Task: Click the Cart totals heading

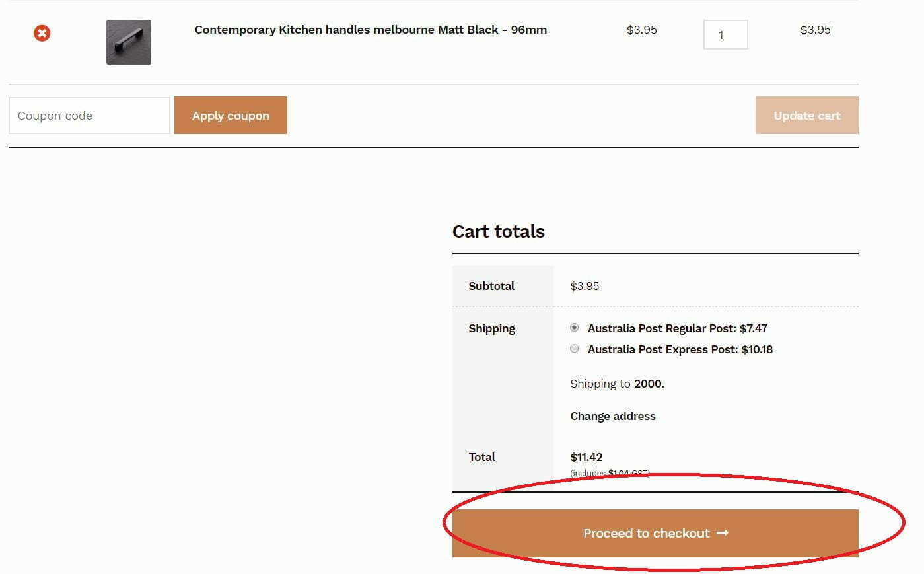Action: pos(499,232)
